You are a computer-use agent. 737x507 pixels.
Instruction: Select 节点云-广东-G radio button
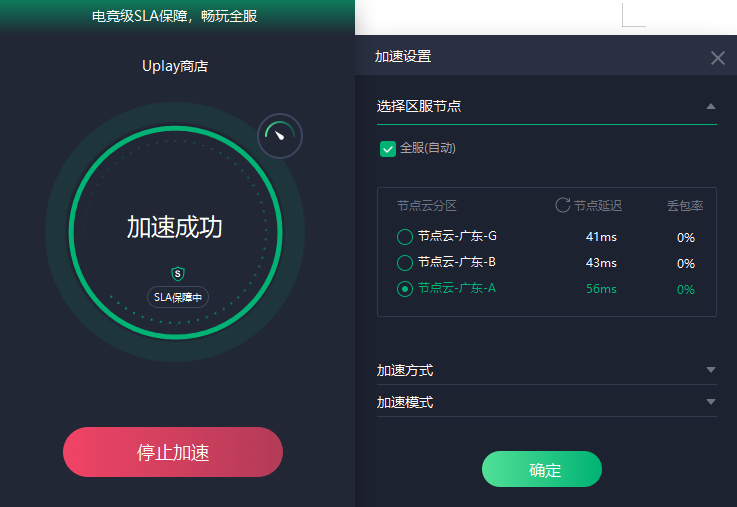405,236
